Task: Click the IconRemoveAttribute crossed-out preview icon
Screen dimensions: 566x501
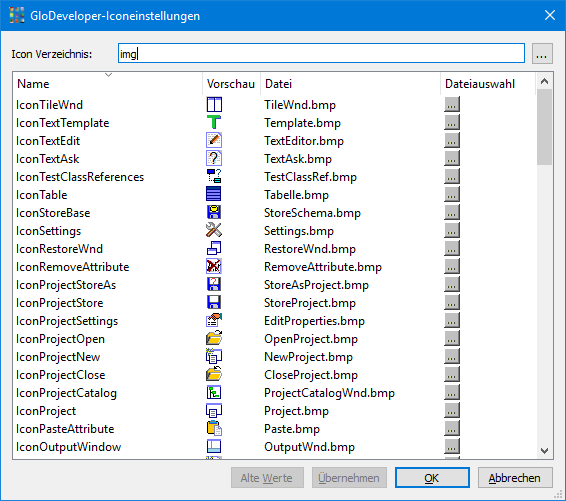Action: [x=214, y=266]
